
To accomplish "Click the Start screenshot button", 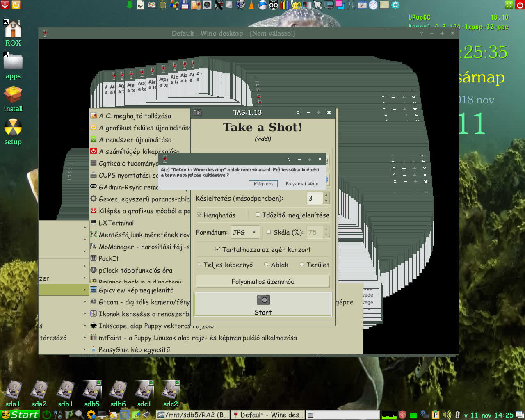I will (263, 304).
